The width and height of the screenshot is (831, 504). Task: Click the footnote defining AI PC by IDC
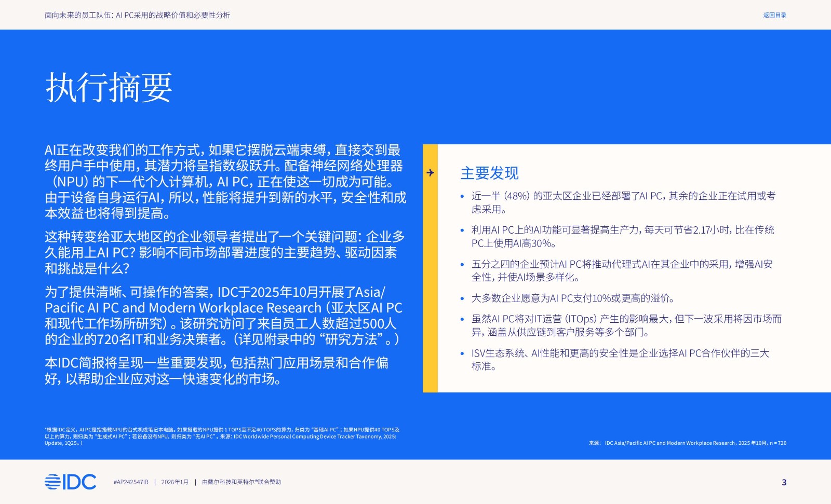pyautogui.click(x=222, y=437)
